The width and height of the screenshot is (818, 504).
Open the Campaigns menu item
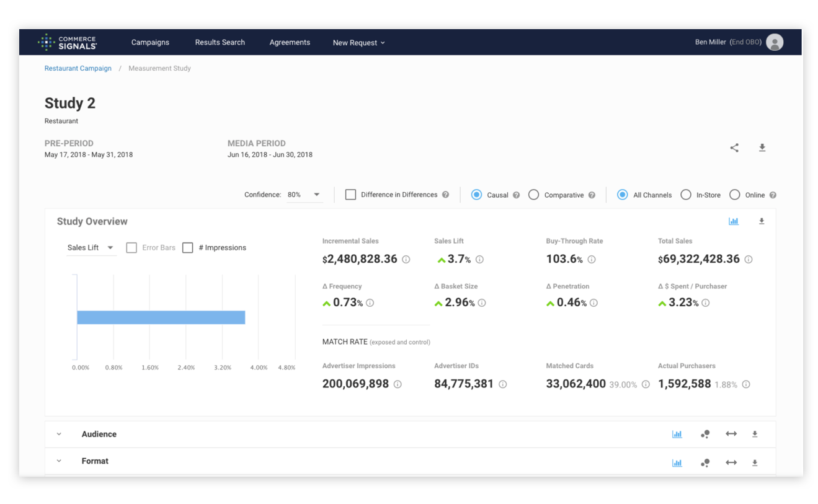tap(150, 42)
